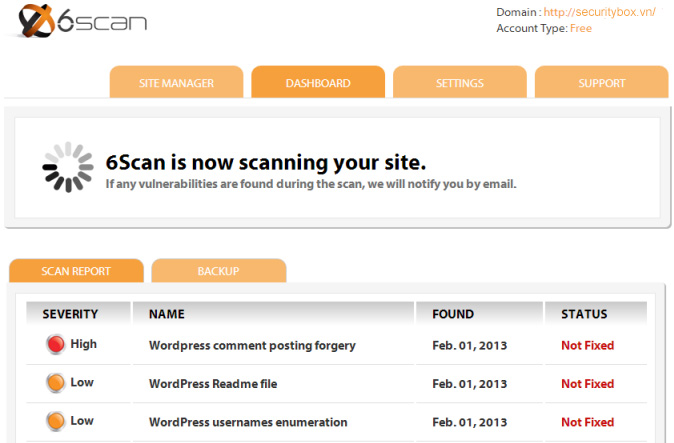The height and width of the screenshot is (443, 674).
Task: Click the High severity label
Action: tap(84, 344)
